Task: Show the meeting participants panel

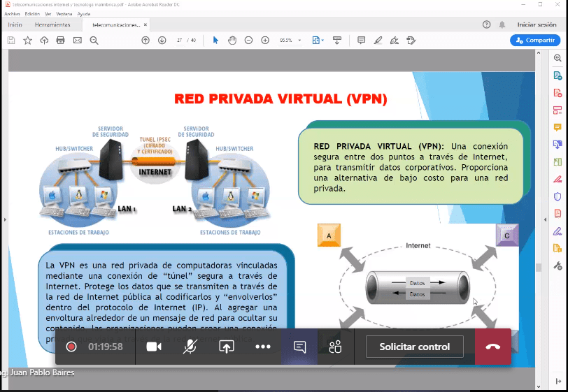Action: (335, 347)
